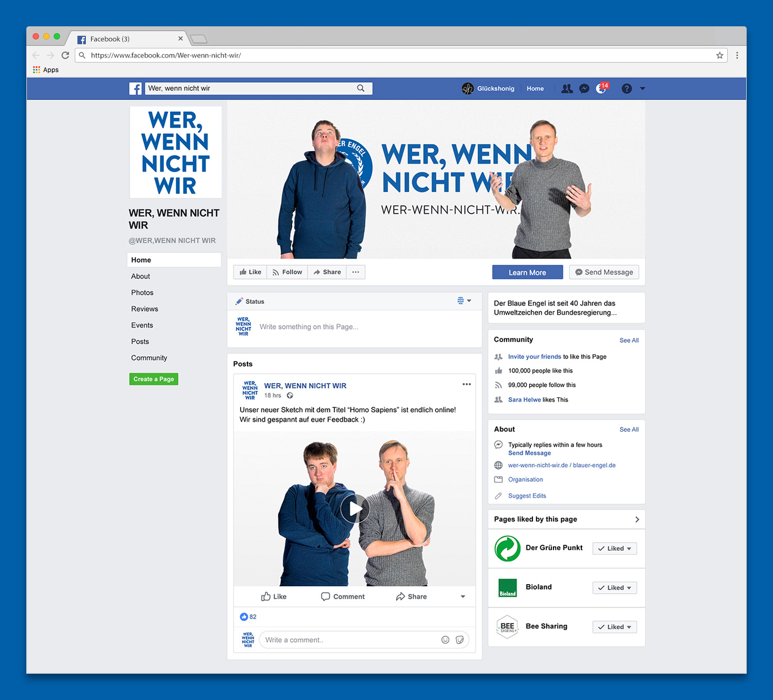Open Chrome three-dot menu

coord(737,55)
